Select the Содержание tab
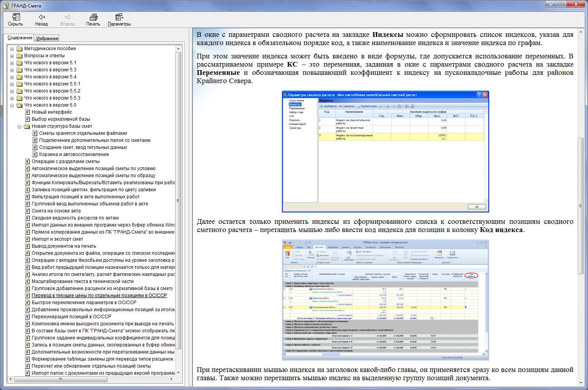The width and height of the screenshot is (588, 390). point(20,38)
